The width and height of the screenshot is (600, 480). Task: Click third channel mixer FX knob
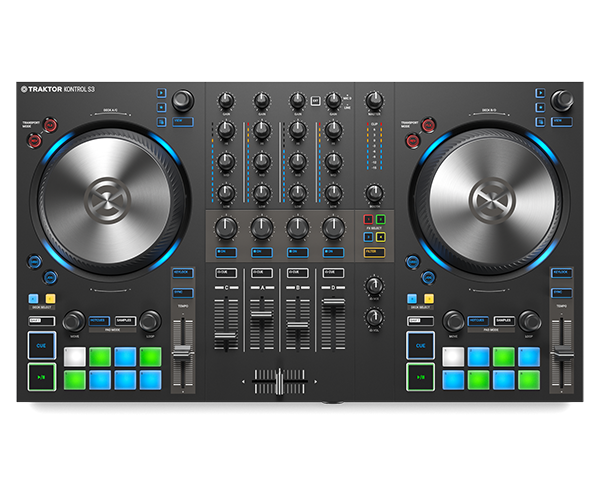click(x=298, y=228)
